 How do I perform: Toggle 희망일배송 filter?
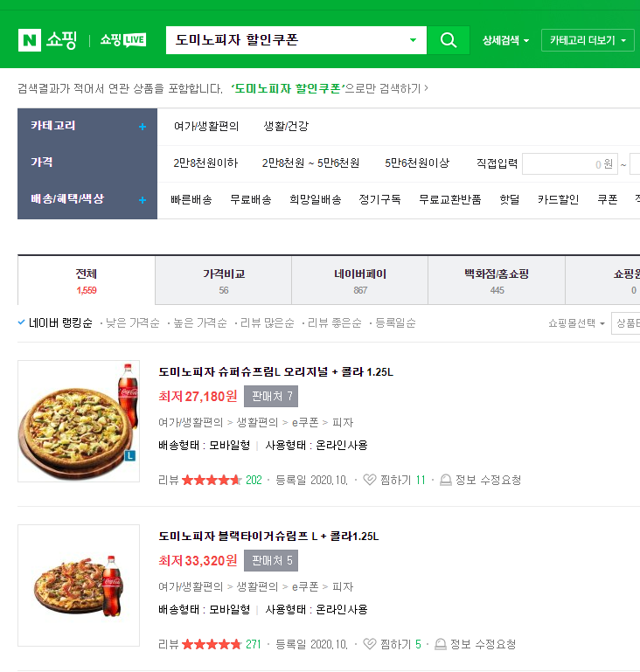[316, 199]
